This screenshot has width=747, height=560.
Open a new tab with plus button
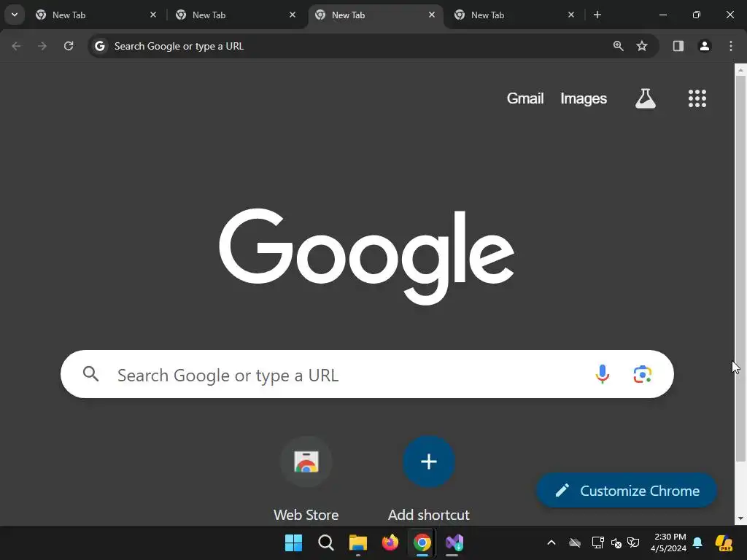tap(597, 15)
